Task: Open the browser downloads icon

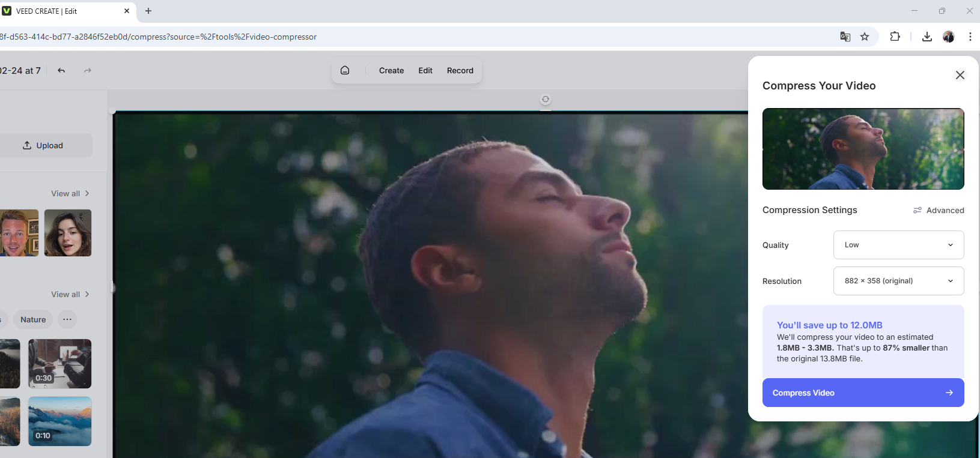Action: point(927,37)
